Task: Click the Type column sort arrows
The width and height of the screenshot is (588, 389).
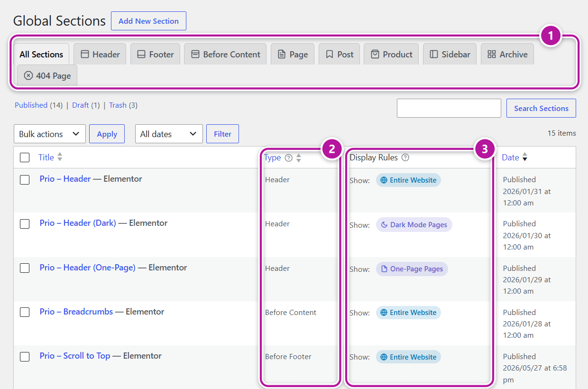Action: [x=299, y=157]
